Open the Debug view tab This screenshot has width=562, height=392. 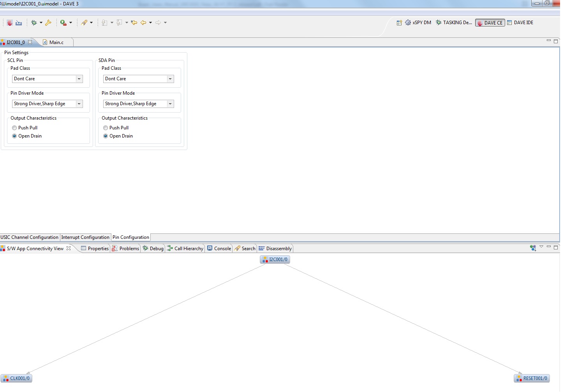click(x=153, y=249)
